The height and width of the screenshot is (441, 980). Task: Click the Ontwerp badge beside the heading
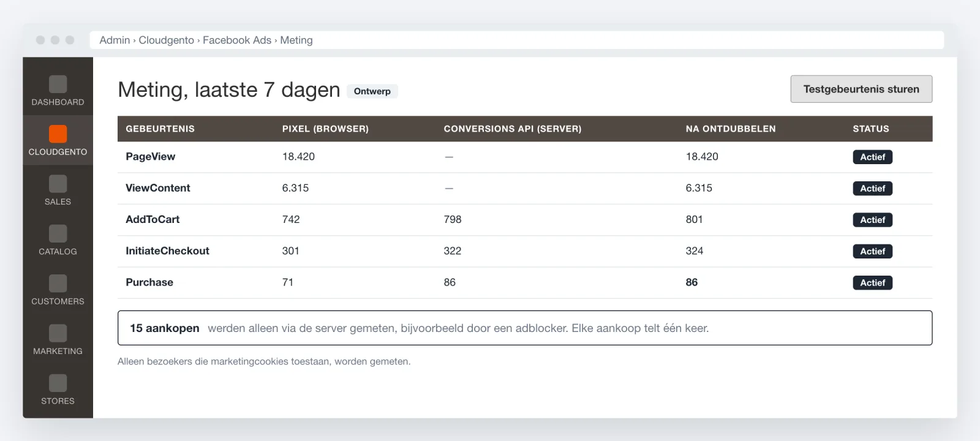click(x=372, y=91)
